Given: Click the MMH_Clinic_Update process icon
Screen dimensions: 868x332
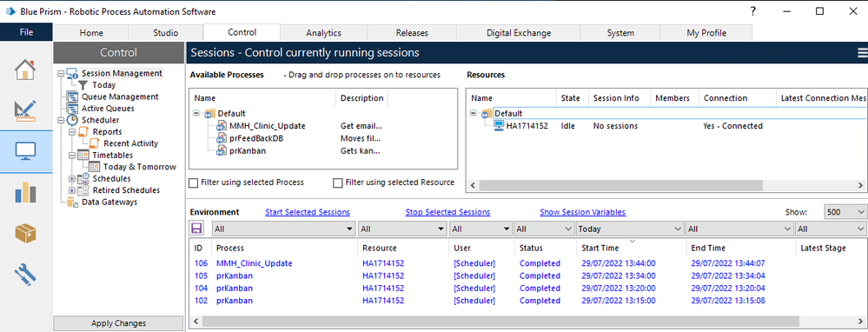Looking at the screenshot, I should point(222,126).
